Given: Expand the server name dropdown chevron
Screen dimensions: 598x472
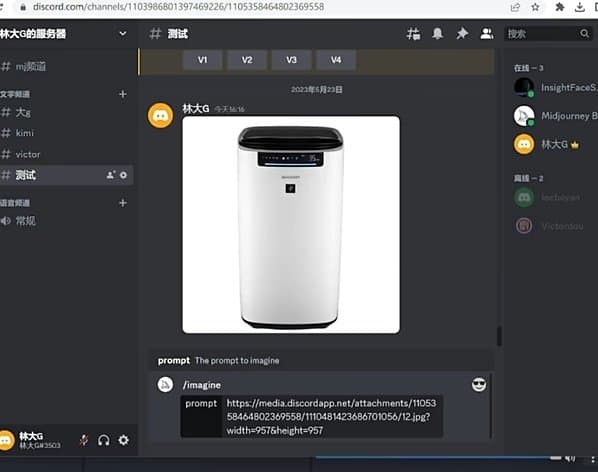Looking at the screenshot, I should pos(123,34).
